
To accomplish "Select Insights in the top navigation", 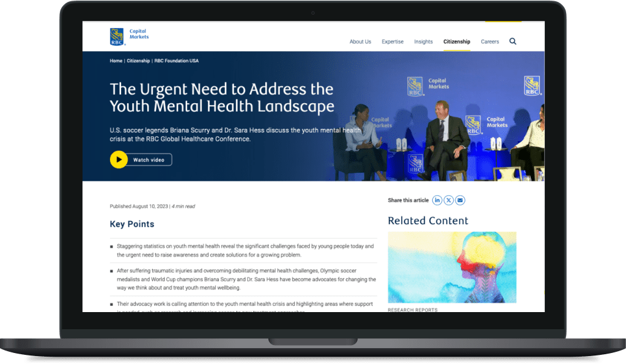I will point(423,42).
